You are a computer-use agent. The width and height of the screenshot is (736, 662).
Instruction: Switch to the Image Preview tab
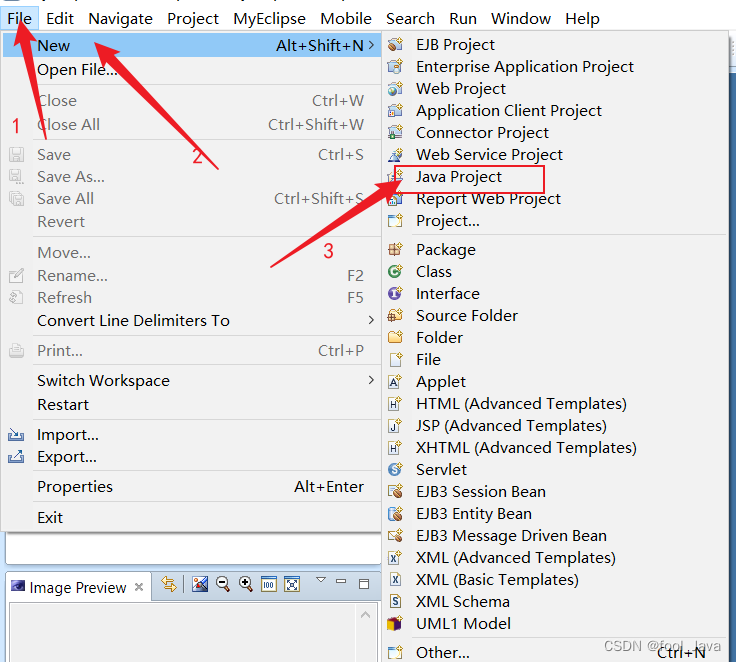pos(77,587)
